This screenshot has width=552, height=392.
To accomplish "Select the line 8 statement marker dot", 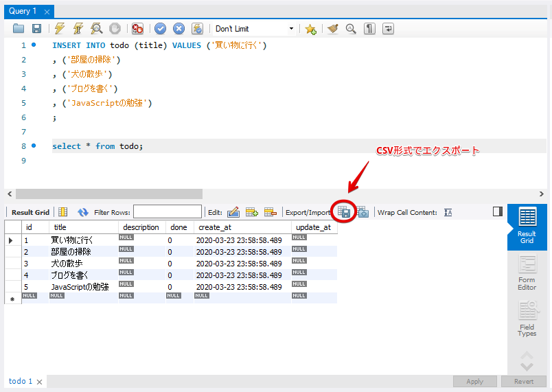I will [x=34, y=146].
